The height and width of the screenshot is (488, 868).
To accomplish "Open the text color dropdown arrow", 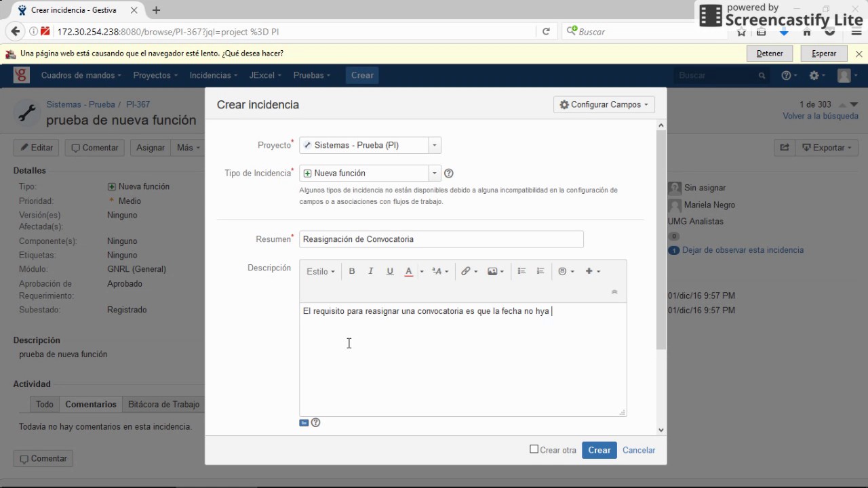I will pyautogui.click(x=421, y=272).
